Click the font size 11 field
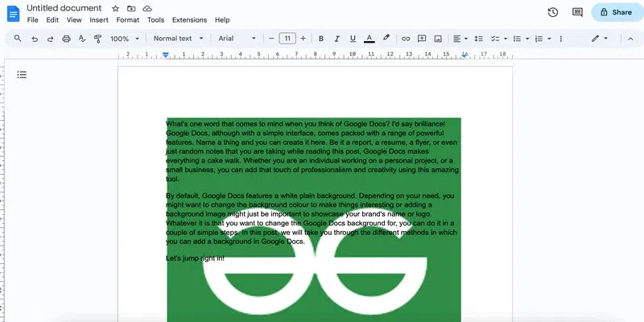The height and width of the screenshot is (322, 644). click(x=287, y=38)
